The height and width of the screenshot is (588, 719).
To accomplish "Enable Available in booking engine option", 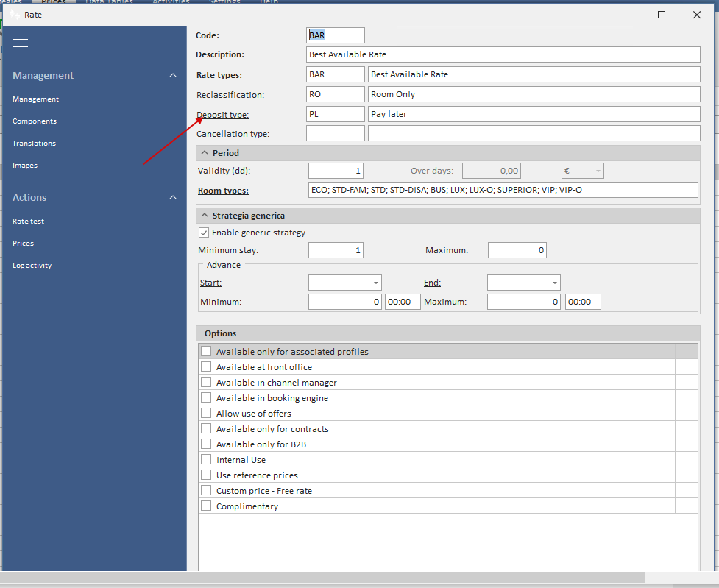I will pos(206,397).
